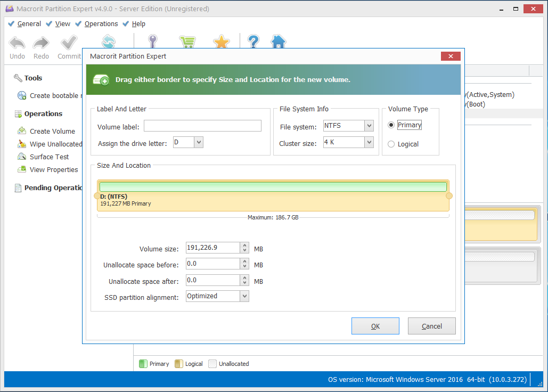Click the green D: partition bar
This screenshot has width=548, height=392.
[x=273, y=186]
